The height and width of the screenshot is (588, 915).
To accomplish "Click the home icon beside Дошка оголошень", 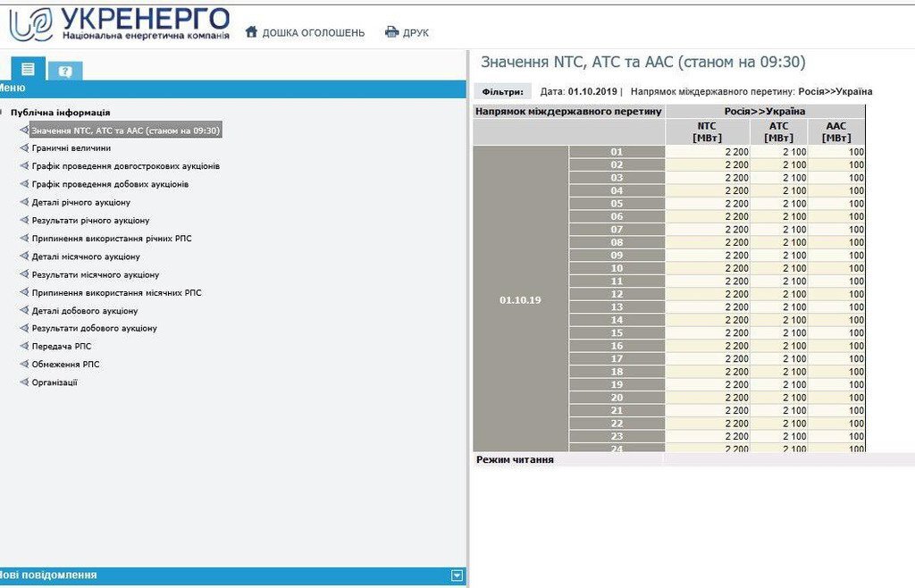I will [x=251, y=32].
